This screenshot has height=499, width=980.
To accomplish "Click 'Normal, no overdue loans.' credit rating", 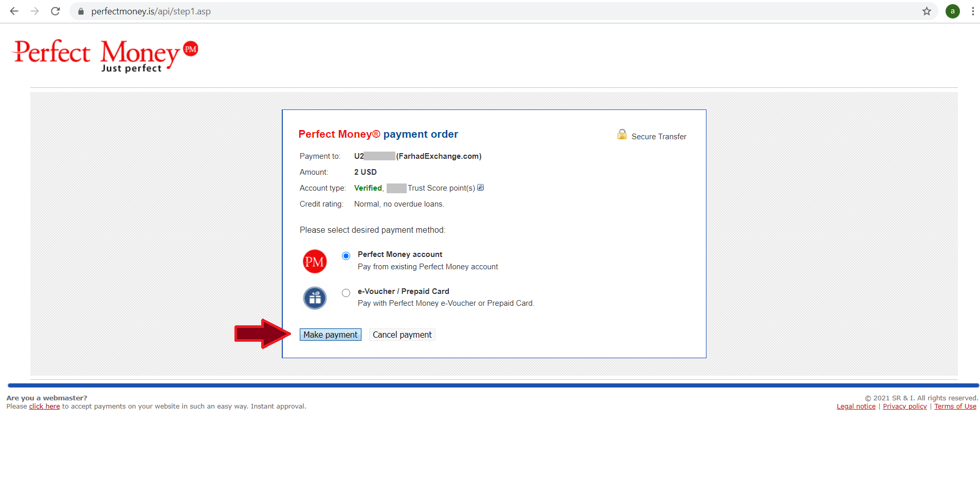I will pyautogui.click(x=399, y=204).
